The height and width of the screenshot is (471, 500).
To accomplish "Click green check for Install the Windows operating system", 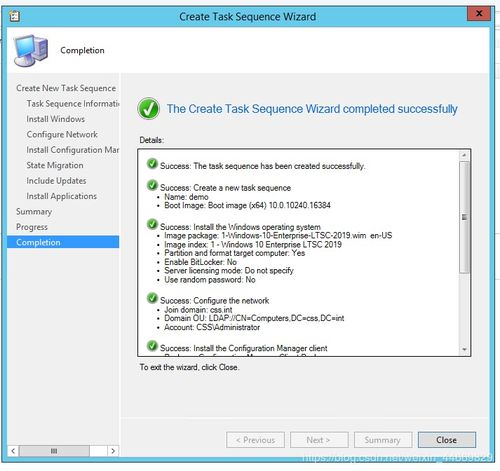I will (152, 224).
